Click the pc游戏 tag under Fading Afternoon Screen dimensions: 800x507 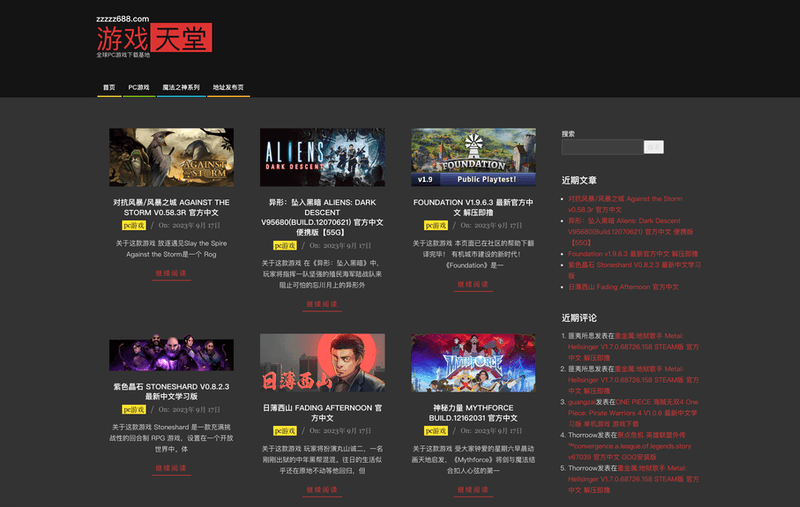(x=285, y=431)
